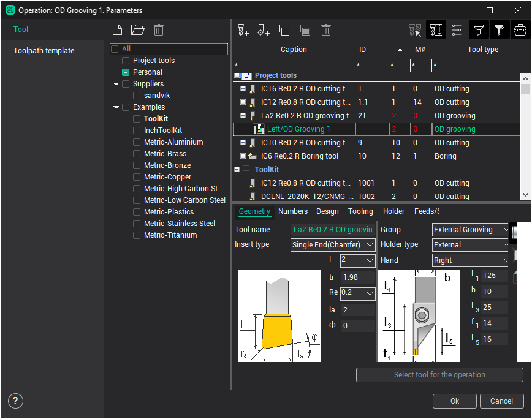532x419 pixels.
Task: Toggle the Personal library checkbox
Action: point(126,72)
